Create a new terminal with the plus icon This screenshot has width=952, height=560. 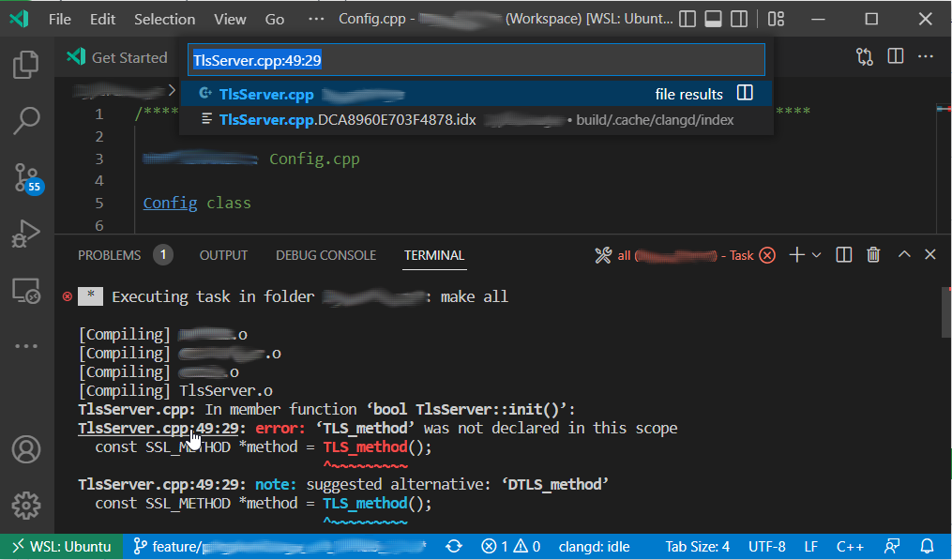pos(796,254)
